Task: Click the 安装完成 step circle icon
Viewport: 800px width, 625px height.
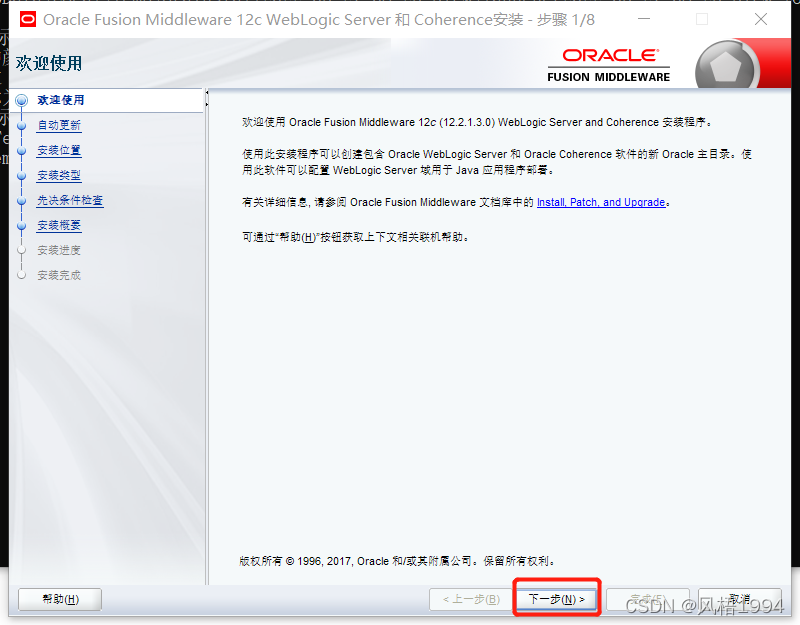Action: point(21,275)
